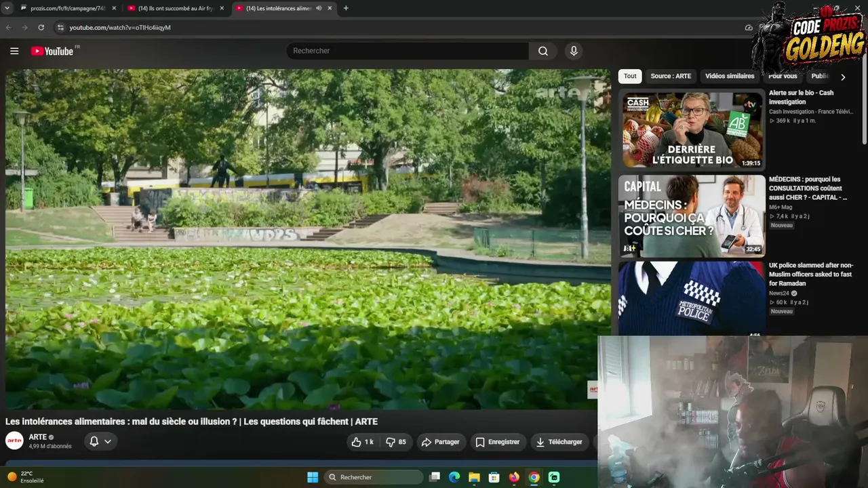Click the 'Médecins : pourquoi ça coûte si cher' thumbnail
The image size is (868, 488).
[692, 216]
